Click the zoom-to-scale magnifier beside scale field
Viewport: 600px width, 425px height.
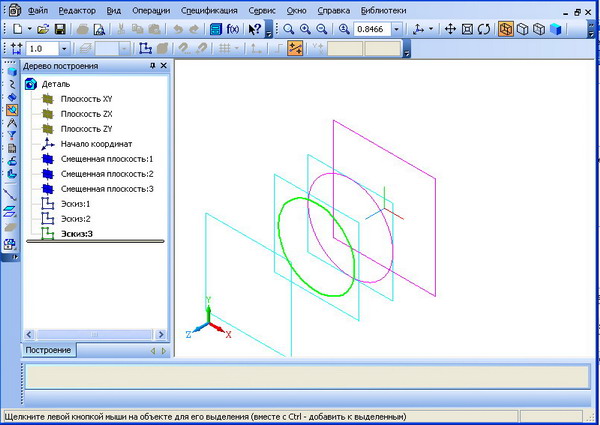click(x=344, y=29)
